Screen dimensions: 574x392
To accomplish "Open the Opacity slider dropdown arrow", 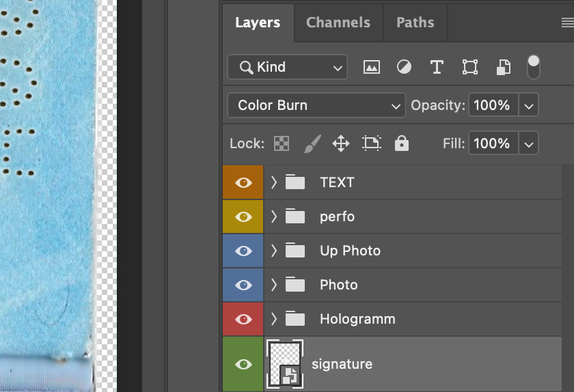I will click(x=528, y=105).
